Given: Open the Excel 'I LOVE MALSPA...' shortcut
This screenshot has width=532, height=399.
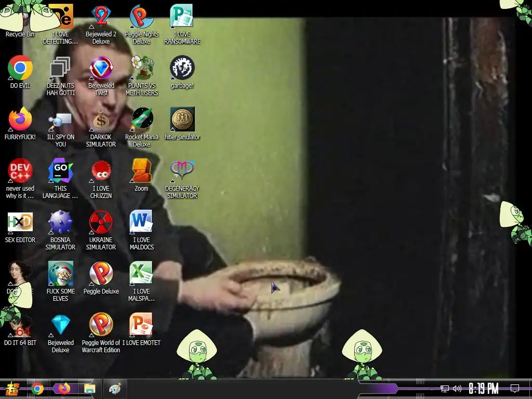Looking at the screenshot, I should pos(141,282).
